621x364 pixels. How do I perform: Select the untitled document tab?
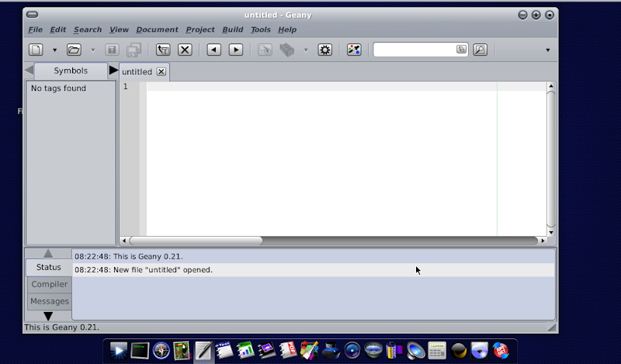pyautogui.click(x=137, y=71)
